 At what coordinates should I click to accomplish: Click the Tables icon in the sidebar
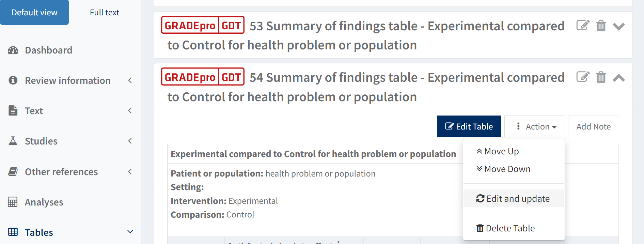13,232
